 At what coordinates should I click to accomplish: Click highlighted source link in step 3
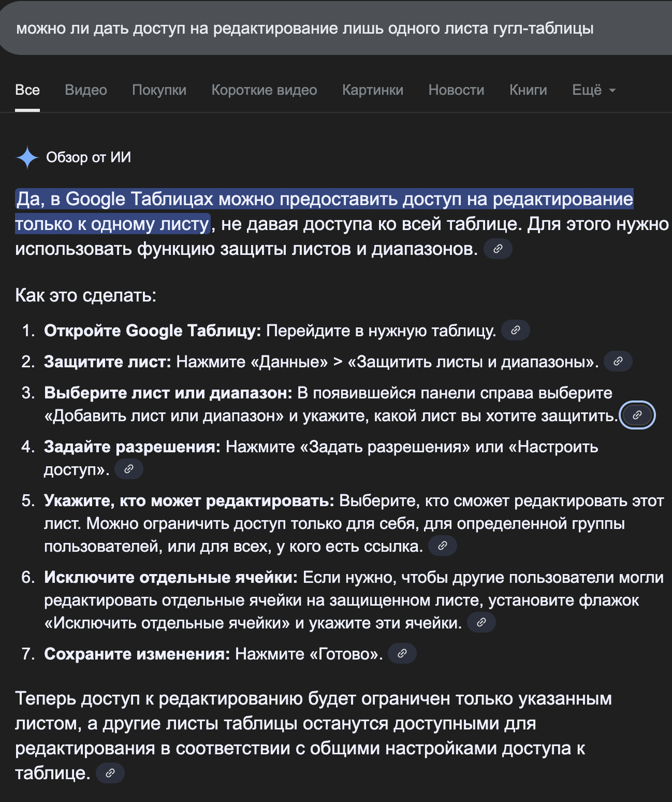637,416
